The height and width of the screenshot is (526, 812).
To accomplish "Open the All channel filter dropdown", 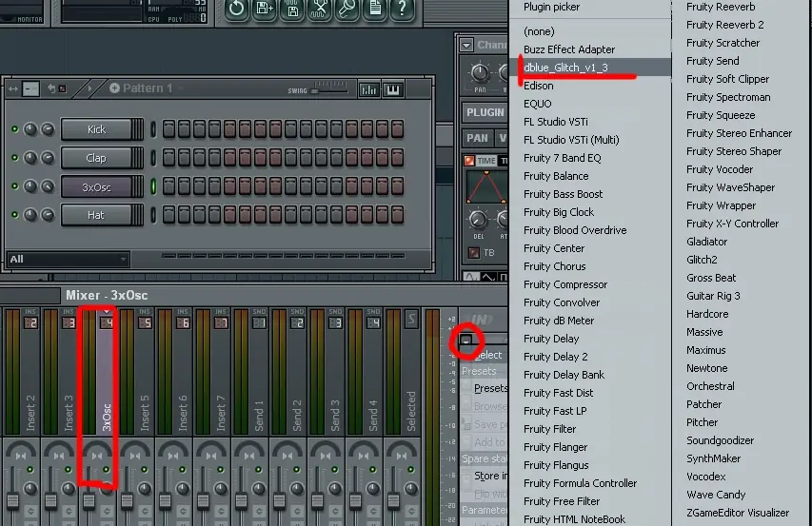I will (x=68, y=259).
